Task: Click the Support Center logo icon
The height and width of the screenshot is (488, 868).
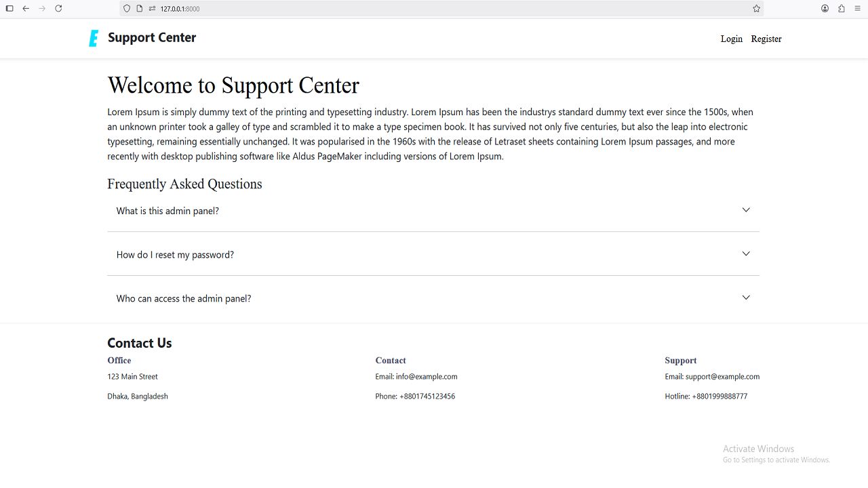Action: 94,39
